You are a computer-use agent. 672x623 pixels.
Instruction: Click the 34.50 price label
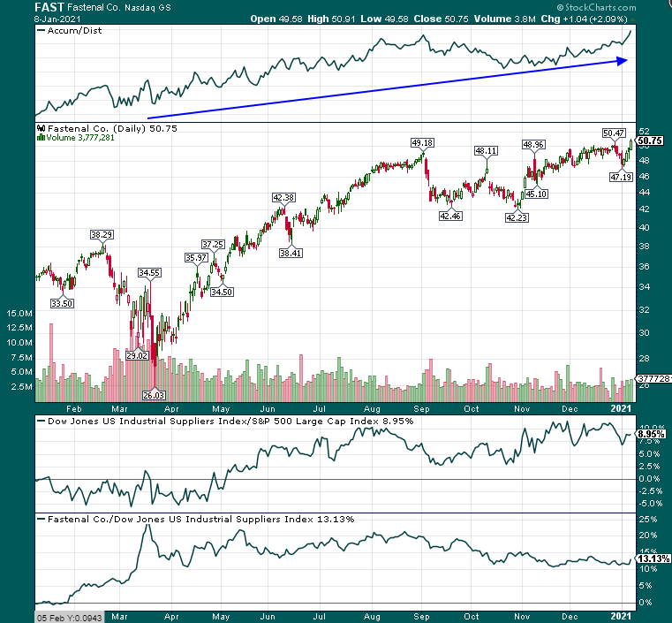[x=222, y=292]
